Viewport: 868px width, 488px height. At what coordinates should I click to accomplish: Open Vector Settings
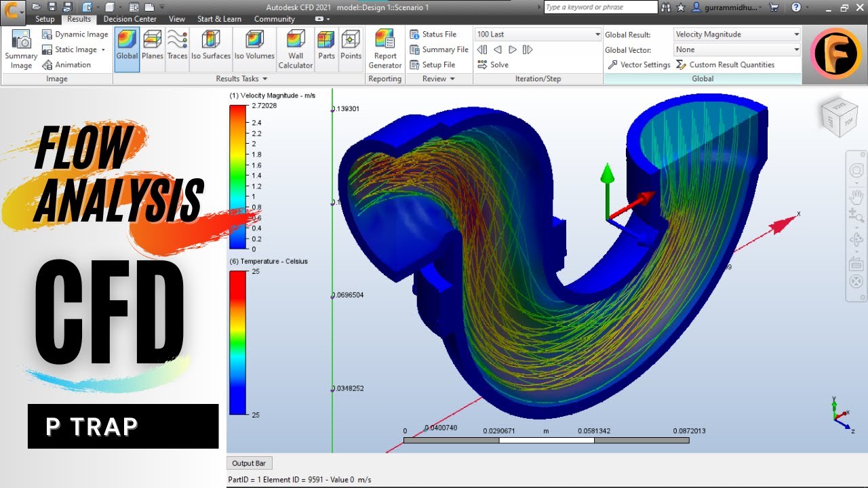pos(639,65)
